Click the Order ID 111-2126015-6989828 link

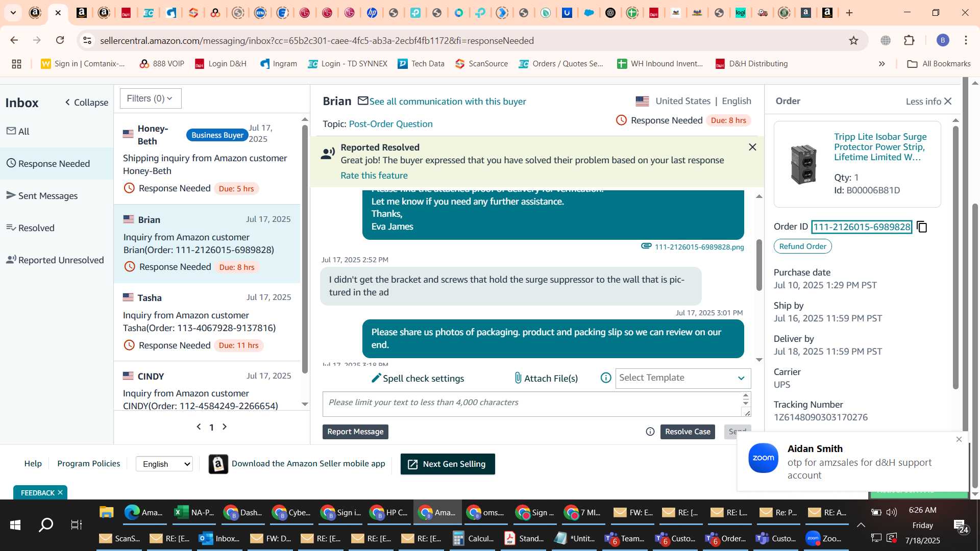(x=862, y=227)
